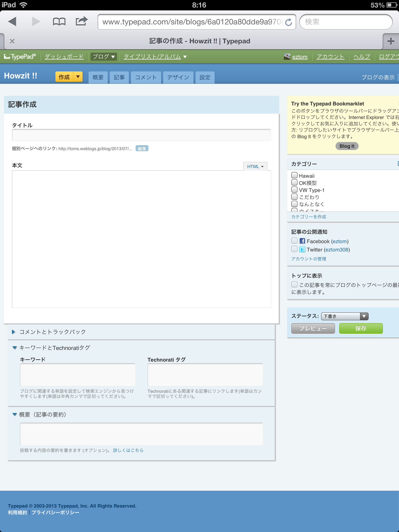Tap the battery icon in status bar
This screenshot has height=532, width=399.
pos(392,5)
